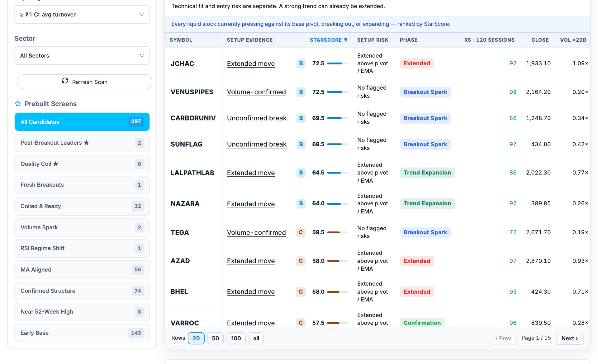Viewport: 598px width, 364px height.
Task: Show 50 rows per page
Action: point(216,338)
